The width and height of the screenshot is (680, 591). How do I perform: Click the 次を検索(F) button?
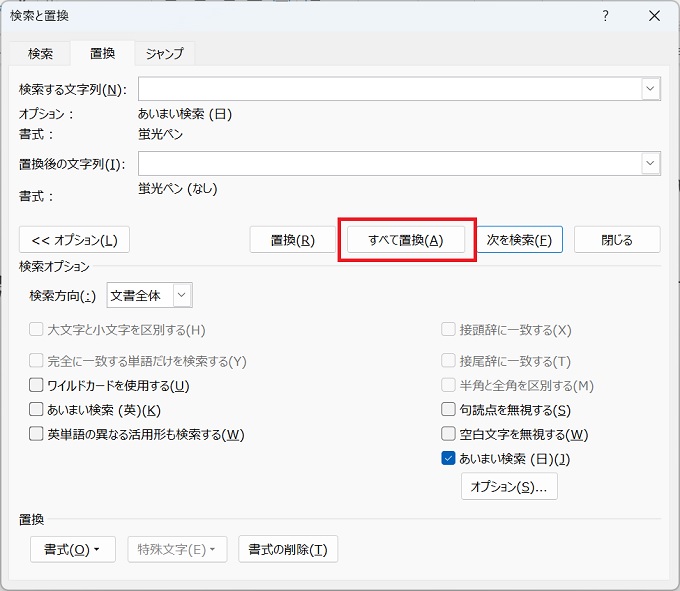click(x=519, y=240)
